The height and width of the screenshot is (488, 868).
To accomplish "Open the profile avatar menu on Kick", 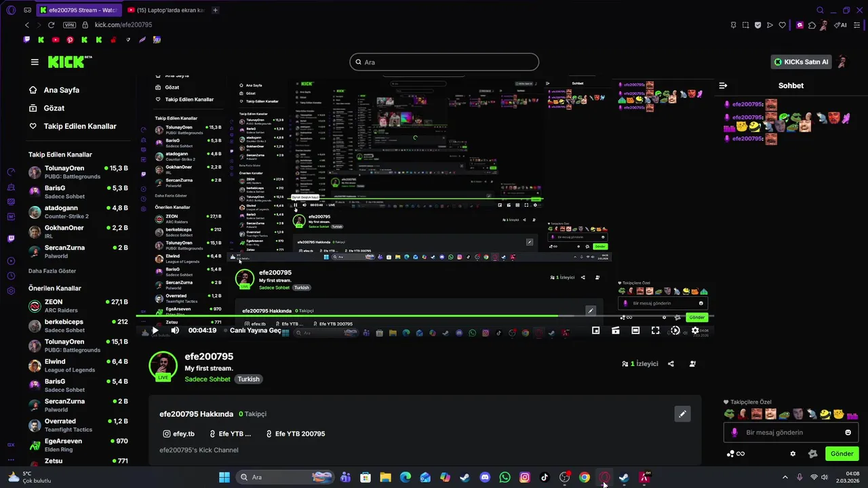I will tap(842, 62).
